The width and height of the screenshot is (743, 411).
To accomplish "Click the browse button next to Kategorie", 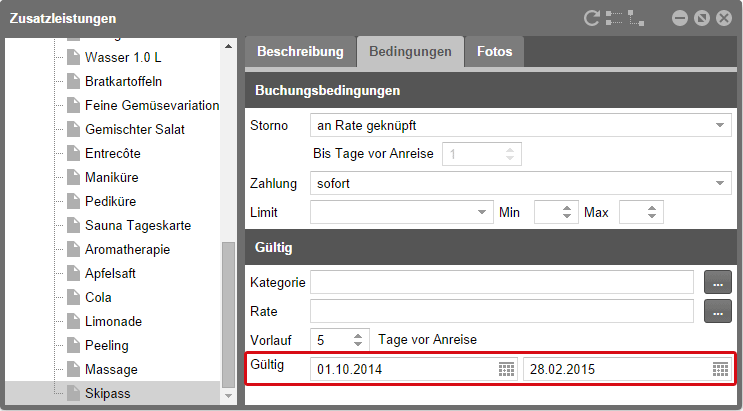I will [717, 282].
